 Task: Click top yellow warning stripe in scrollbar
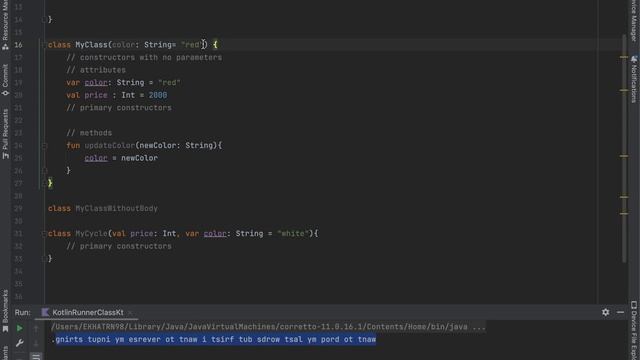coord(624,57)
